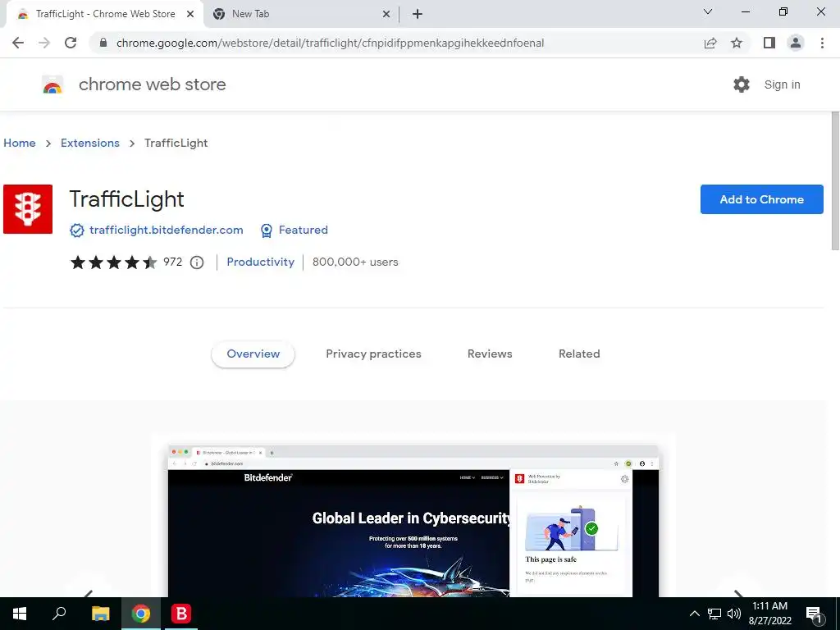Open a new browser tab

pos(418,14)
